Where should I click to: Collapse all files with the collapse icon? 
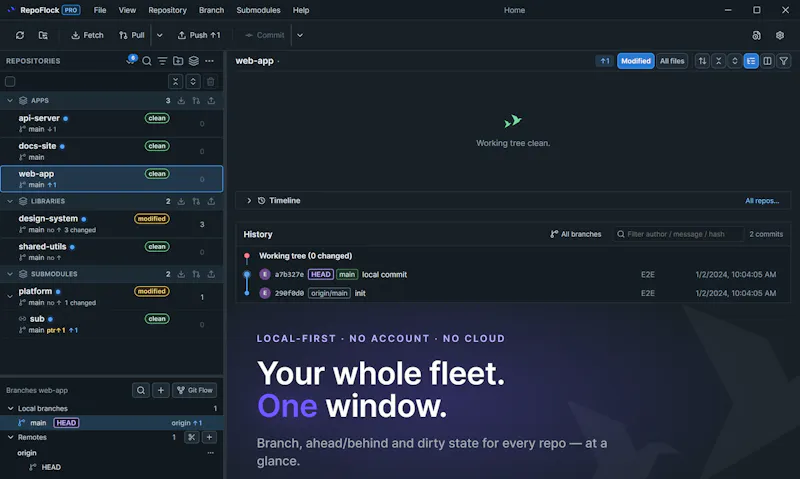pos(718,61)
